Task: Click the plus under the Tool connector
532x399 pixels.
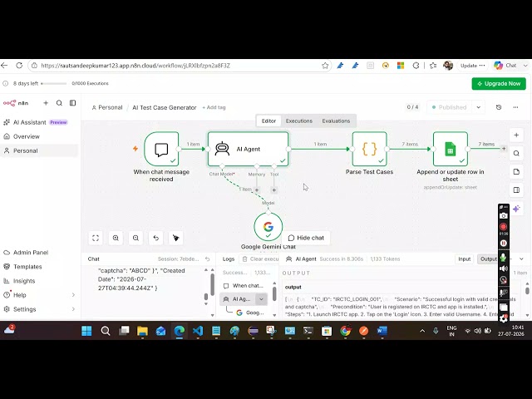Action: (274, 190)
